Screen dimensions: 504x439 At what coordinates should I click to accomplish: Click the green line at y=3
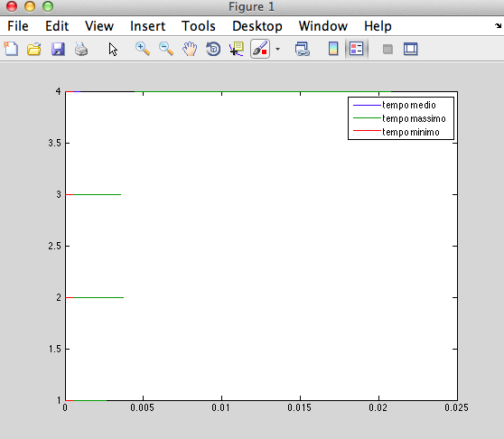[97, 194]
